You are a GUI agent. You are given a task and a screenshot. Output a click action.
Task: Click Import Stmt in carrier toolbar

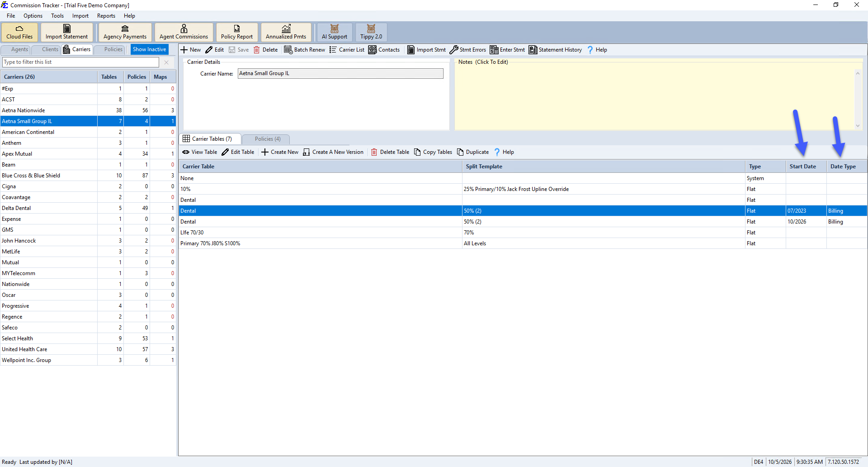tap(426, 50)
